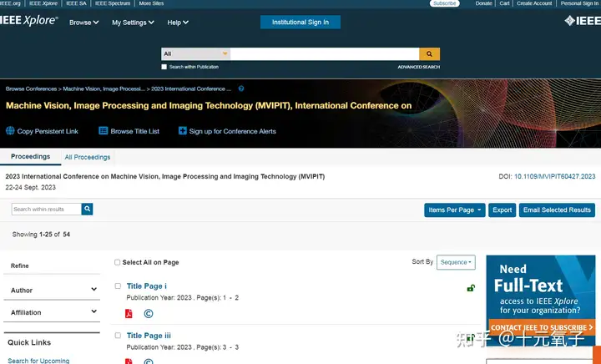The image size is (601, 364).
Task: Click the help question mark beside breadcrumb
Action: point(241,88)
